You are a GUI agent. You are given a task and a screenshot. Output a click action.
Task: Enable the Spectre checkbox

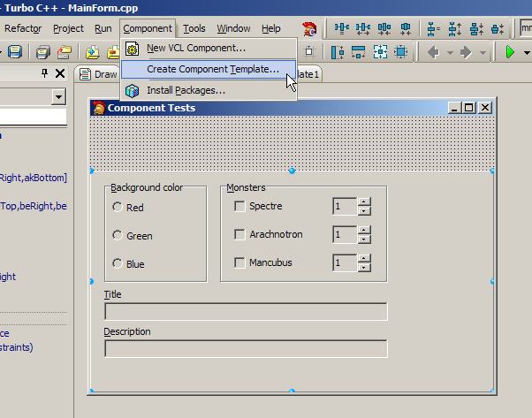click(239, 207)
